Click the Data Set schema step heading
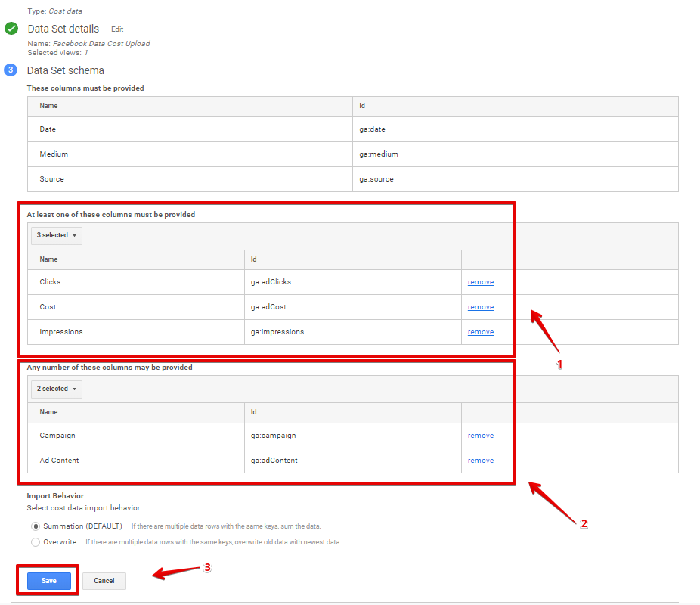Viewport: 700px width, 605px height. (66, 70)
